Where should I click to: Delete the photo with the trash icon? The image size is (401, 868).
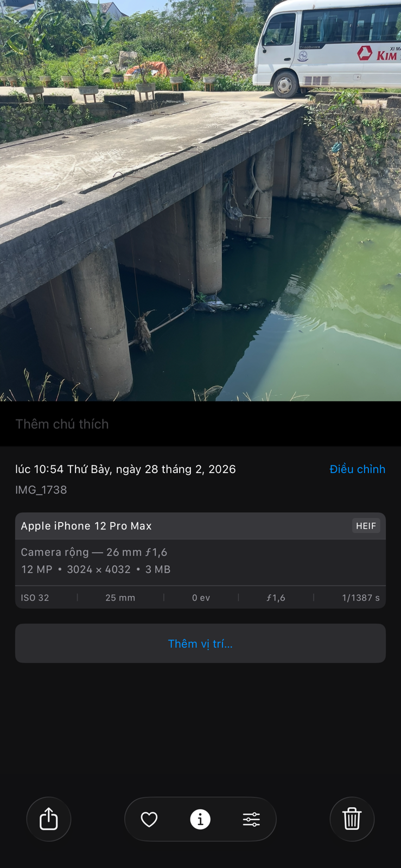coord(352,819)
